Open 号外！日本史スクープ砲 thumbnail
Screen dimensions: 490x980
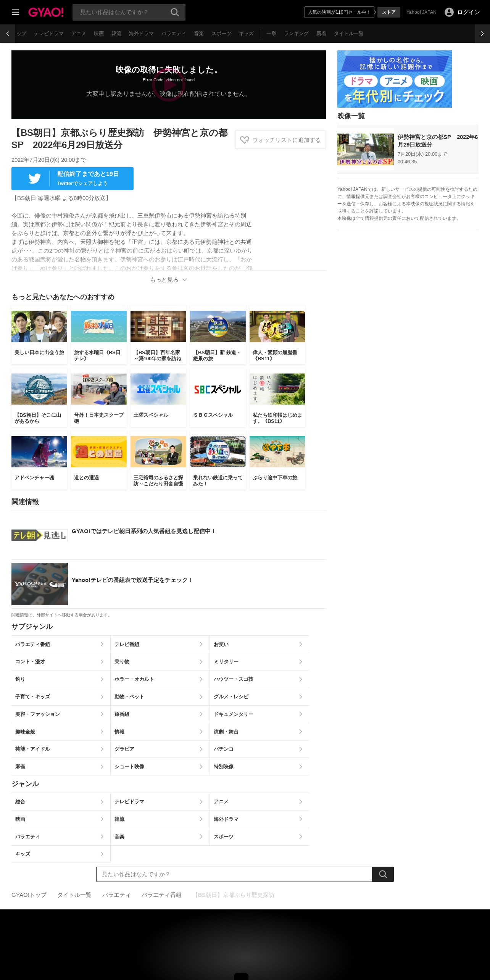[x=99, y=389]
